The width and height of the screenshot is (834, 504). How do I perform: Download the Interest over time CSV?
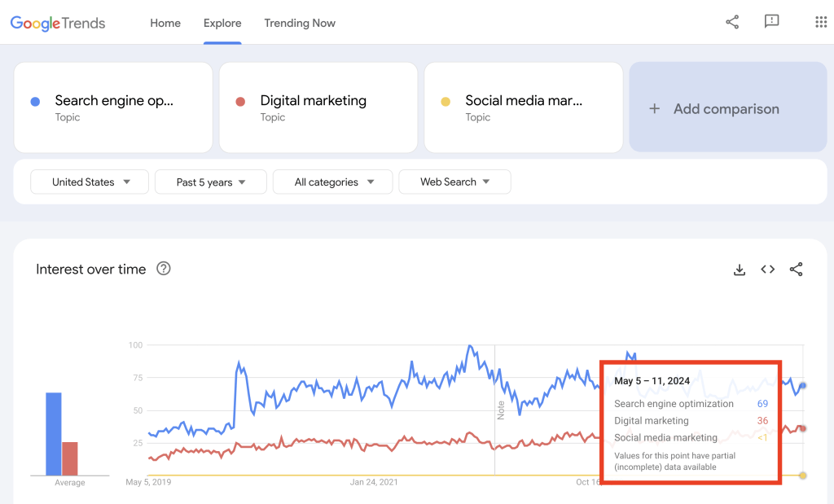point(740,270)
